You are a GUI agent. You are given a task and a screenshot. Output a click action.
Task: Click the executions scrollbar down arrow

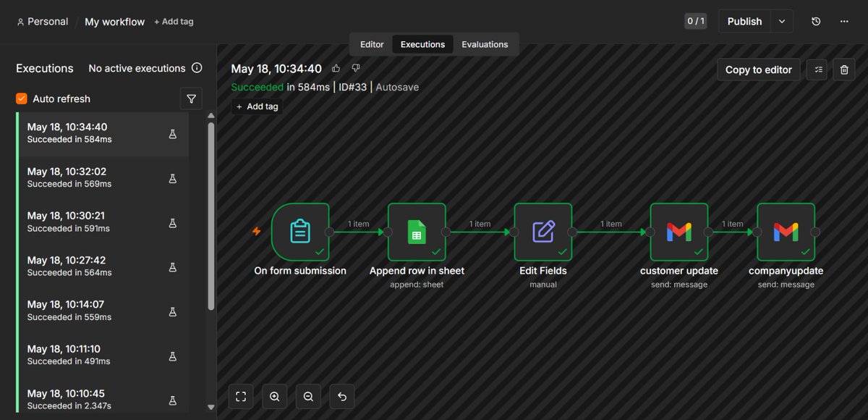[211, 408]
